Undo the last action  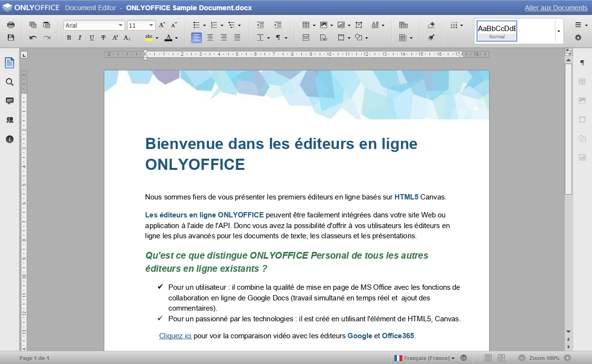[33, 37]
